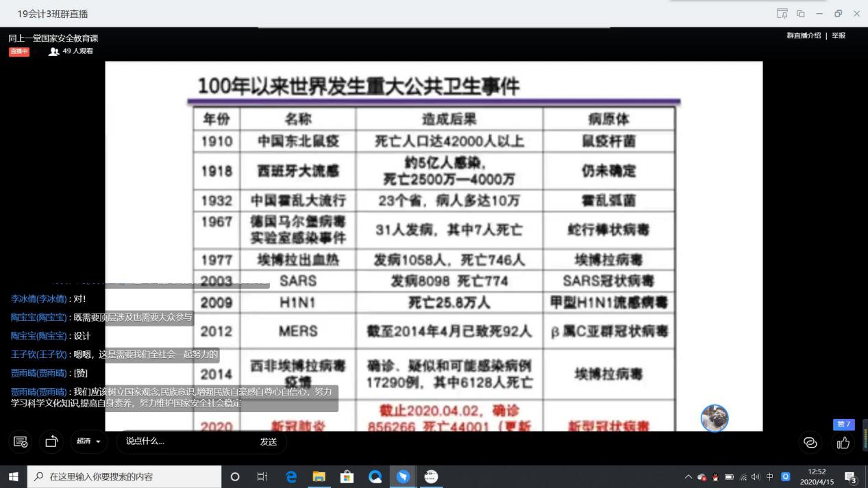The width and height of the screenshot is (868, 488).
Task: Expand the 超清 video quality dropdown
Action: 89,441
